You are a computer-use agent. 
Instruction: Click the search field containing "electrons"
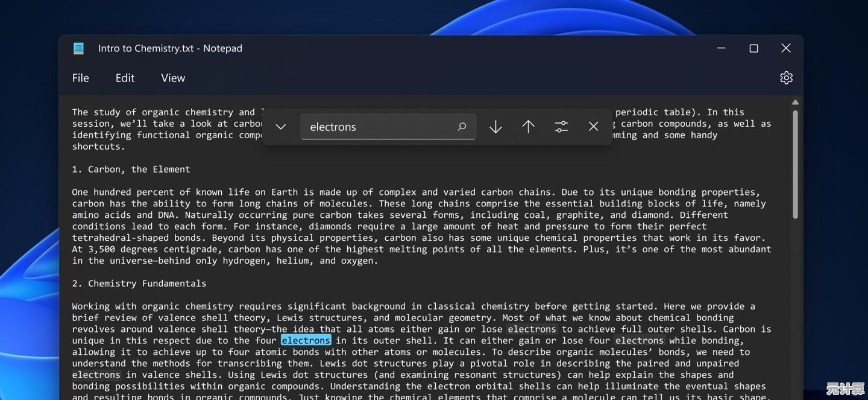coord(377,127)
